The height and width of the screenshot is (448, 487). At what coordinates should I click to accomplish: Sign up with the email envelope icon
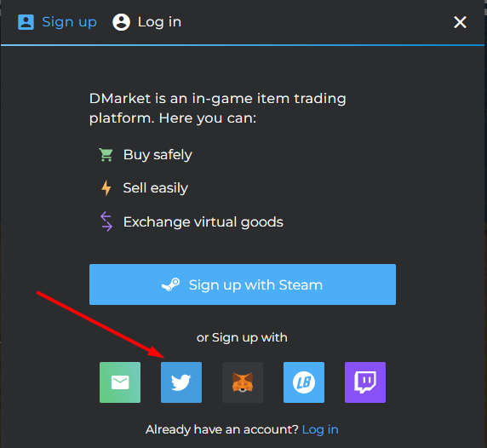(x=120, y=382)
